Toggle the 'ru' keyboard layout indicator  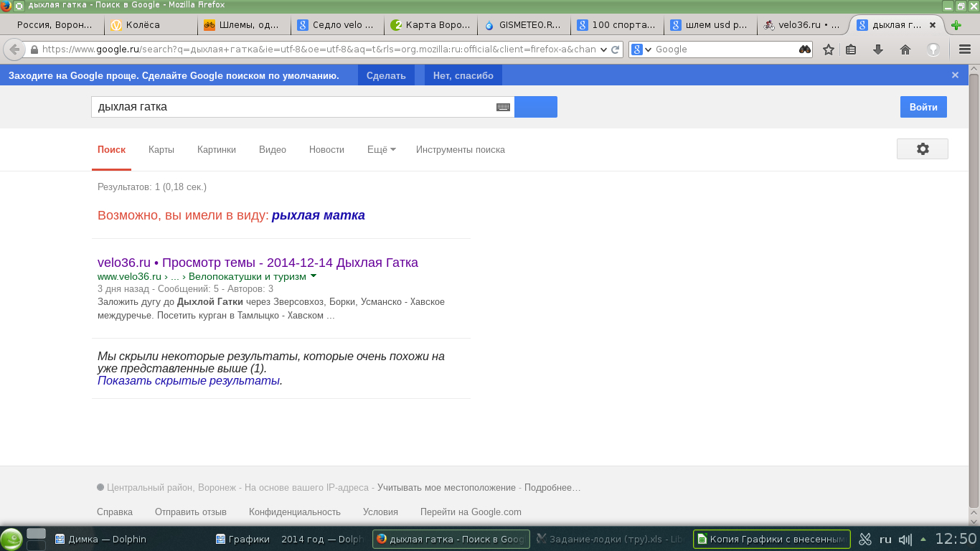[885, 540]
